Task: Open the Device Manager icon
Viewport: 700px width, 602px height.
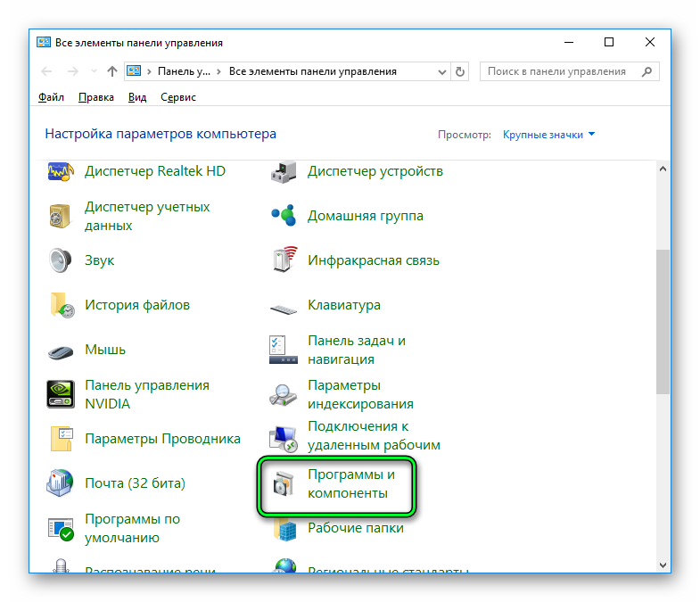Action: point(284,171)
